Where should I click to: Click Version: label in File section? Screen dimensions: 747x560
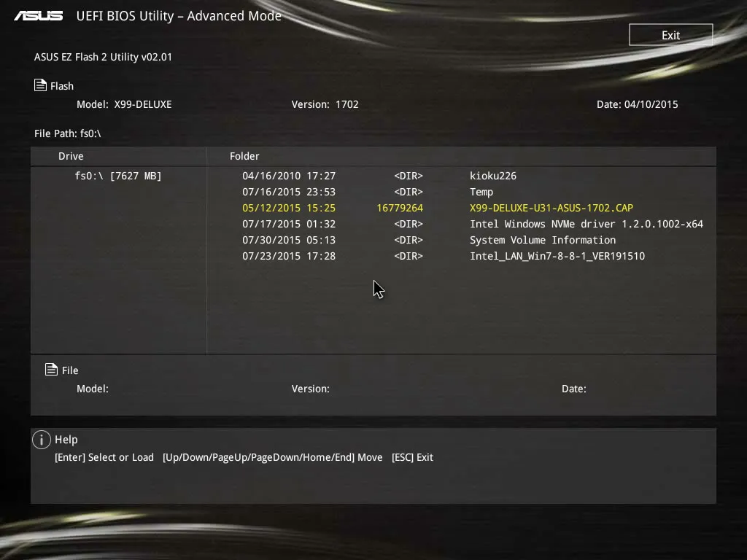click(x=310, y=389)
